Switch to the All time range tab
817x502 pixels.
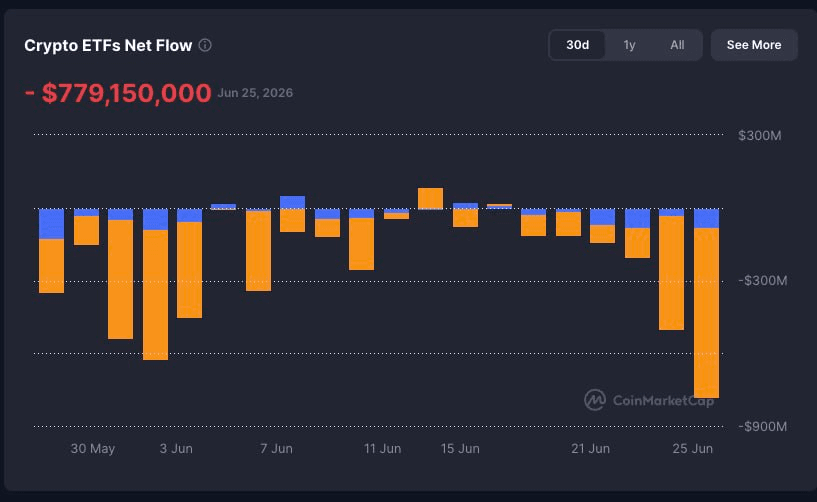[x=677, y=45]
